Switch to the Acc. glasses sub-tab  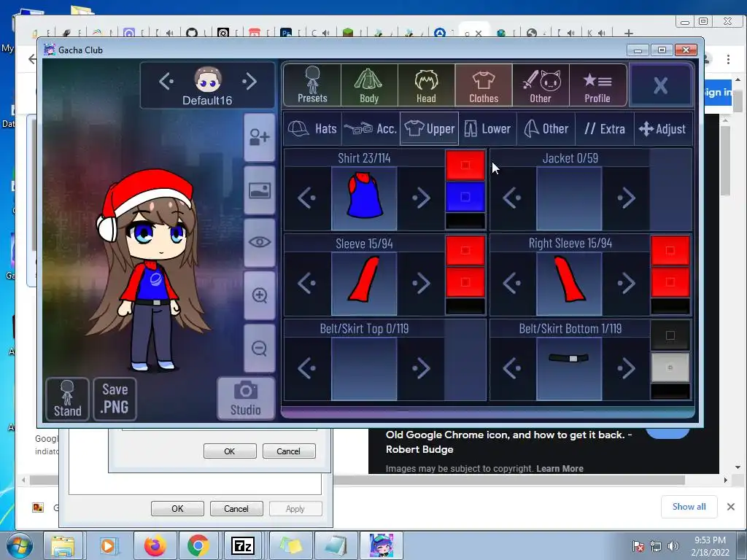(371, 128)
